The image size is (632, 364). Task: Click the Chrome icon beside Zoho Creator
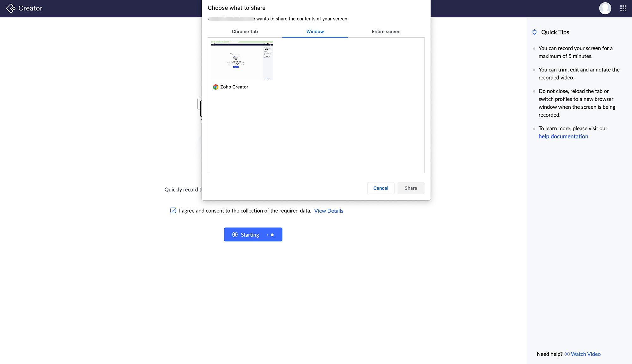click(x=216, y=87)
